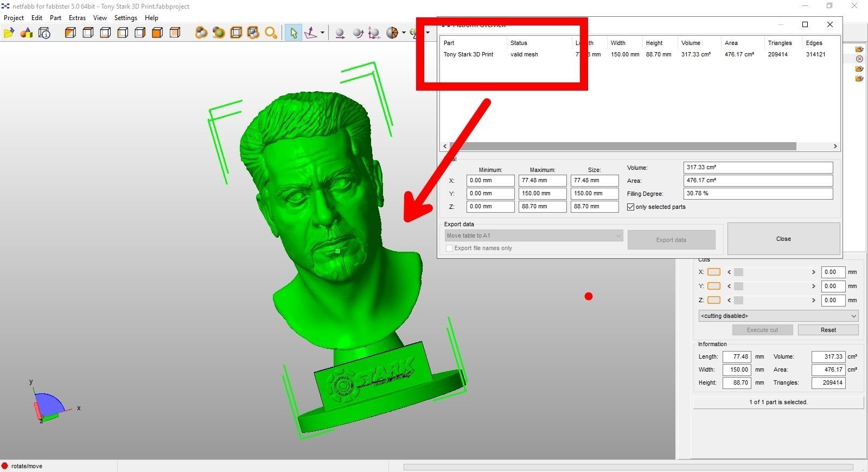
Task: Check Export file names only box
Action: (x=449, y=248)
